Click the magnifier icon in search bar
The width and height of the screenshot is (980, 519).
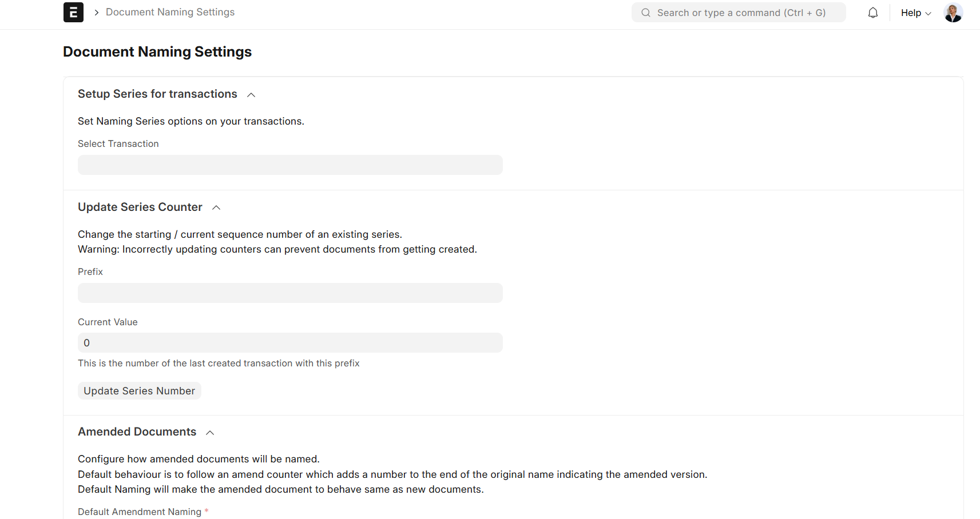tap(645, 13)
